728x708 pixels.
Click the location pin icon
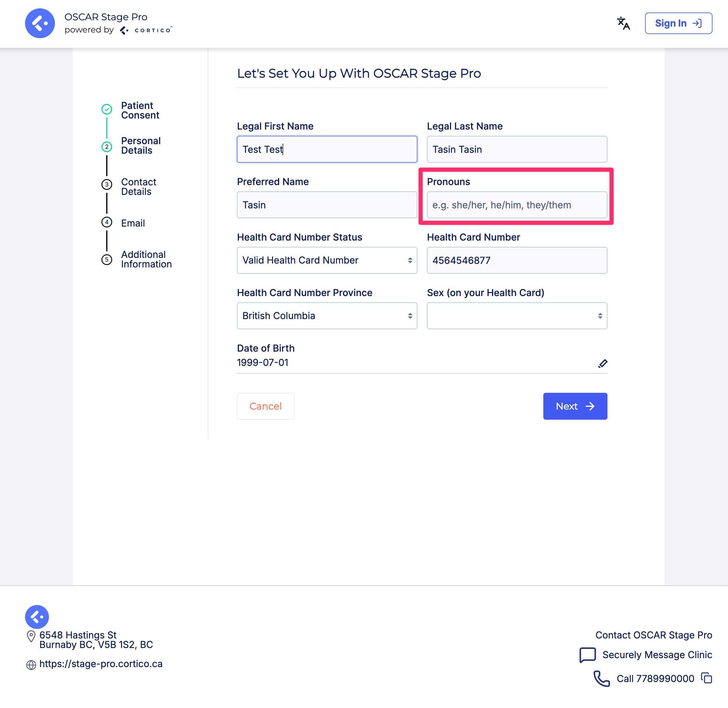pyautogui.click(x=31, y=636)
